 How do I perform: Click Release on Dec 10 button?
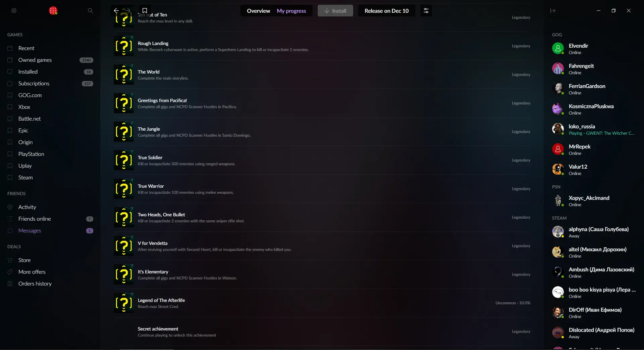click(x=386, y=11)
